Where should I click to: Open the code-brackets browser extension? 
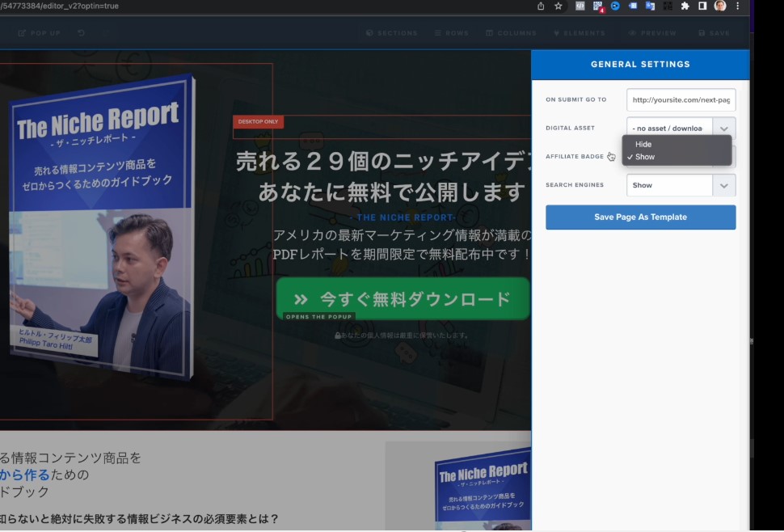tap(580, 6)
